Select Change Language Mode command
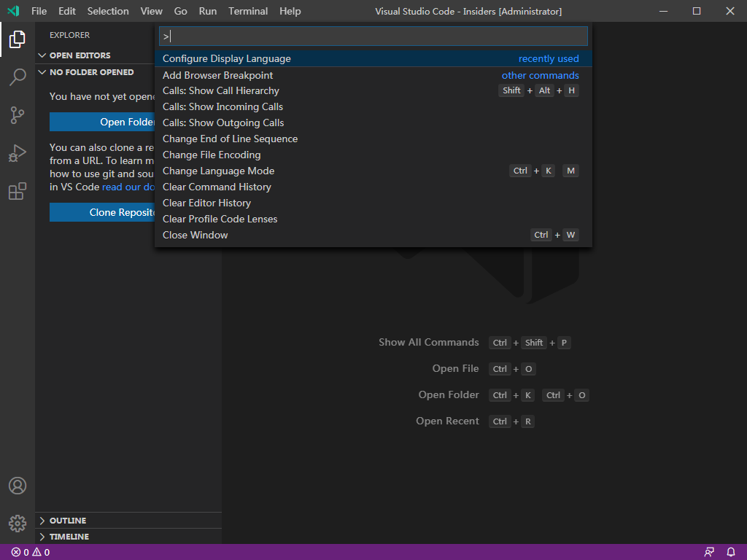This screenshot has height=560, width=747. click(373, 171)
